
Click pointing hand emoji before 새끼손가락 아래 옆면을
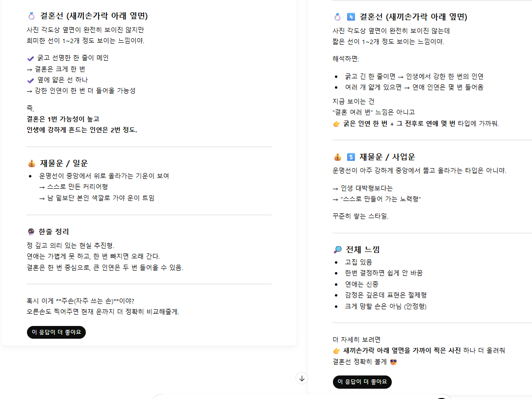pyautogui.click(x=336, y=351)
